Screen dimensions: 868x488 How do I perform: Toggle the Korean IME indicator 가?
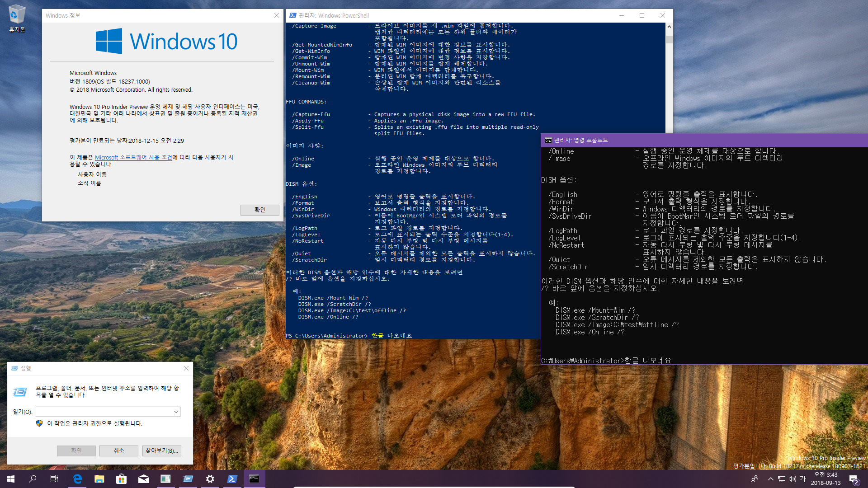[x=803, y=479]
